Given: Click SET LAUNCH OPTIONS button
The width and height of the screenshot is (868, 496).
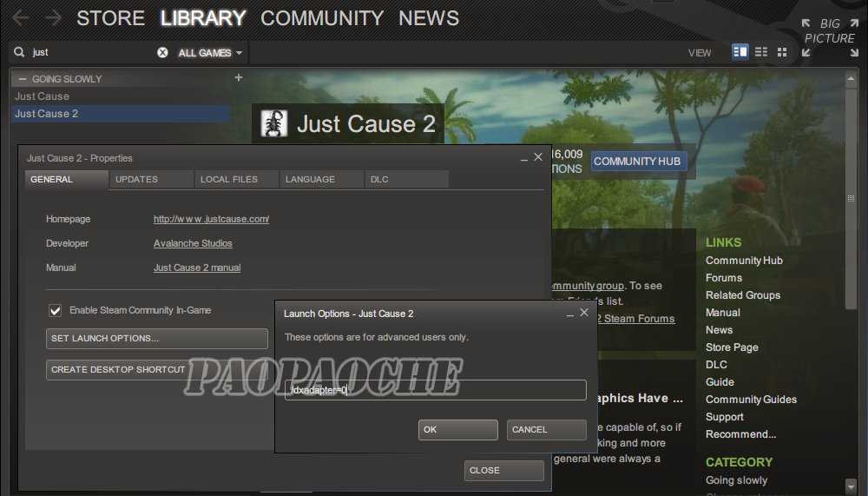Looking at the screenshot, I should click(156, 339).
